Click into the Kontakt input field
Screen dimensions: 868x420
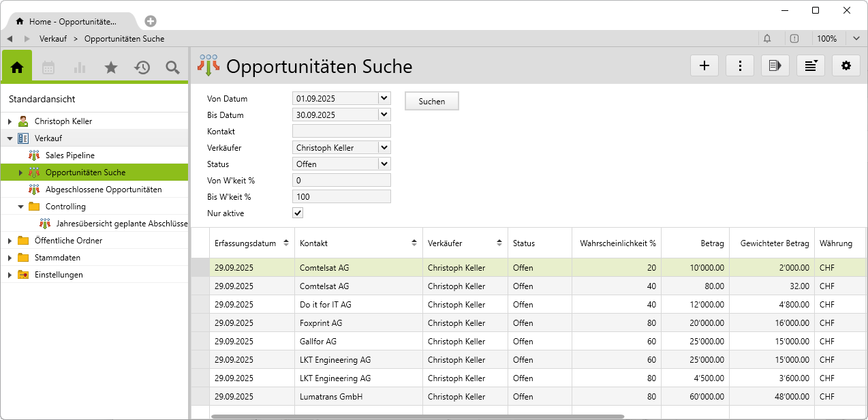tap(341, 132)
